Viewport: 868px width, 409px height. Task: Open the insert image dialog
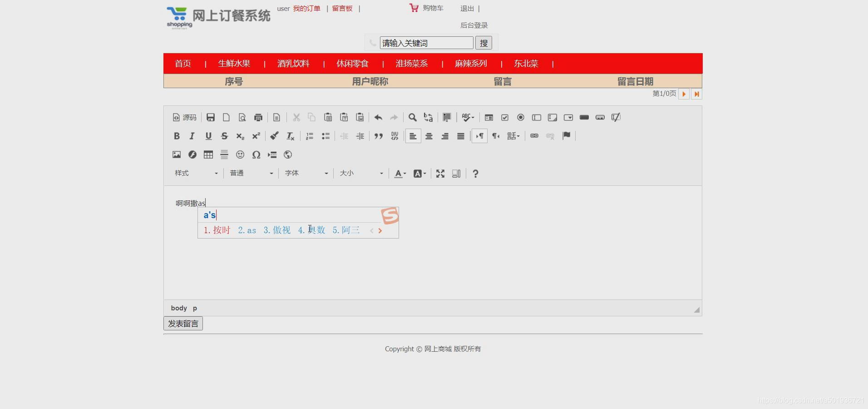point(176,155)
